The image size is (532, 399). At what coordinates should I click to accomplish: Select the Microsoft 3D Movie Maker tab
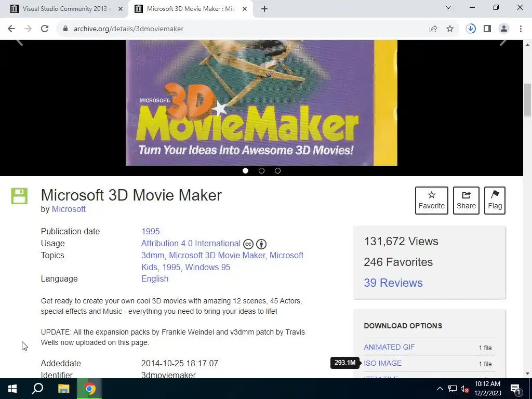point(190,9)
